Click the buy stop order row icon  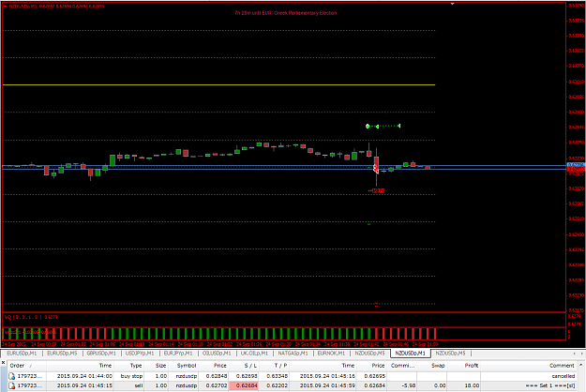point(11,376)
